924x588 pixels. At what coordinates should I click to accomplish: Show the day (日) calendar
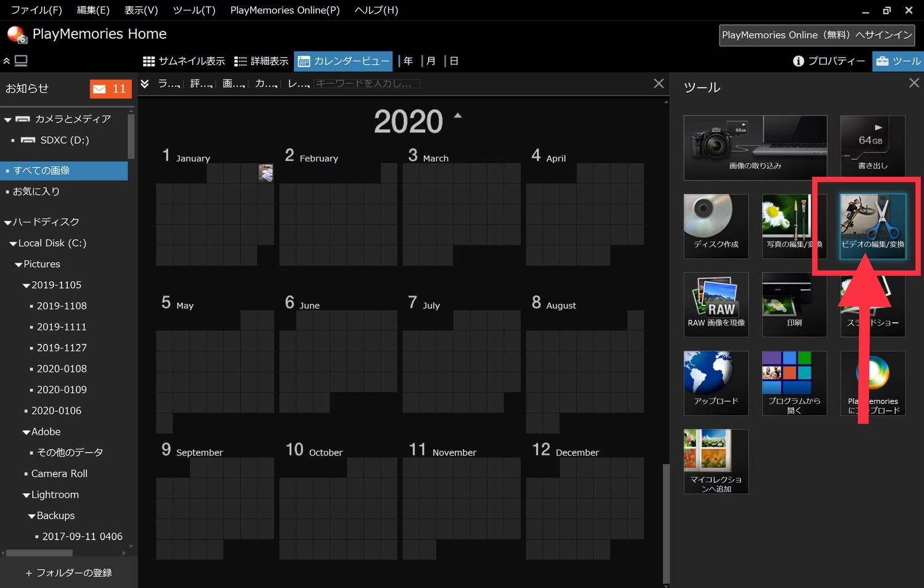coord(454,61)
